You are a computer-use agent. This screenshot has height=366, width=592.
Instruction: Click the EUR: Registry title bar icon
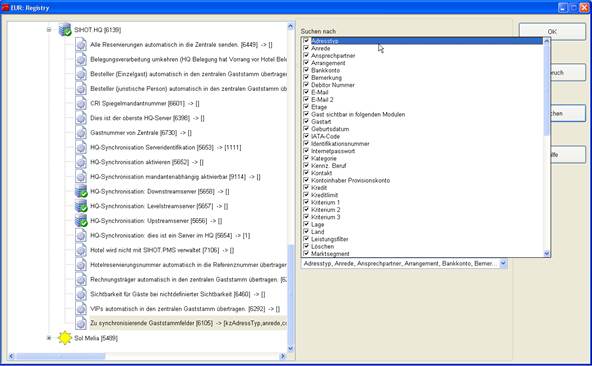pos(5,8)
